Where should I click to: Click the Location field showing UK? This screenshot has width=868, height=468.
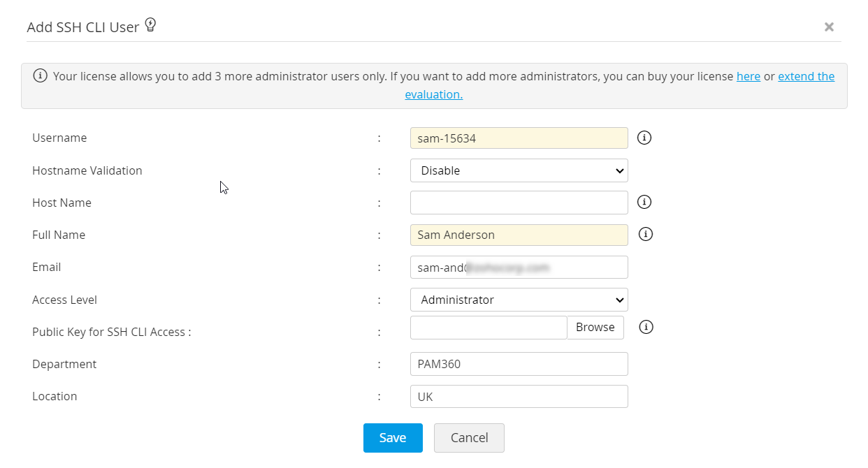pyautogui.click(x=519, y=396)
